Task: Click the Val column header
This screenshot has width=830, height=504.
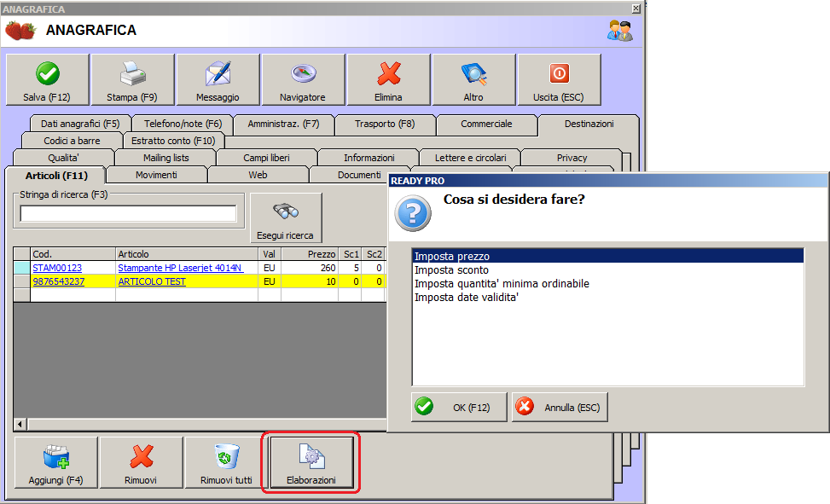Action: (x=270, y=254)
